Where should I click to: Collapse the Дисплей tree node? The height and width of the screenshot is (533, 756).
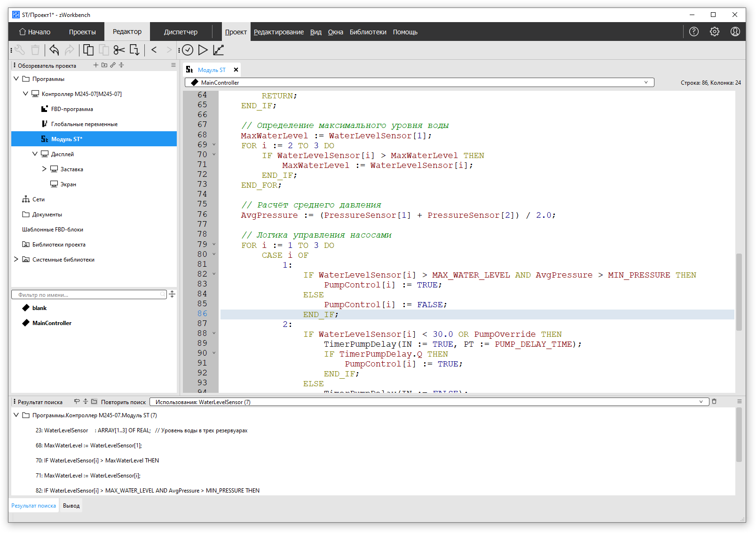click(35, 154)
